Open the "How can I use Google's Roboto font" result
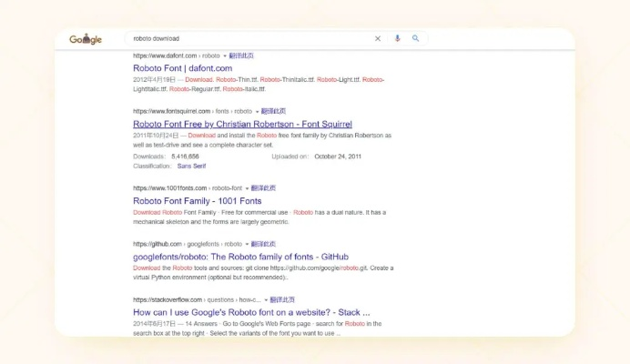The height and width of the screenshot is (364, 630). point(244,312)
